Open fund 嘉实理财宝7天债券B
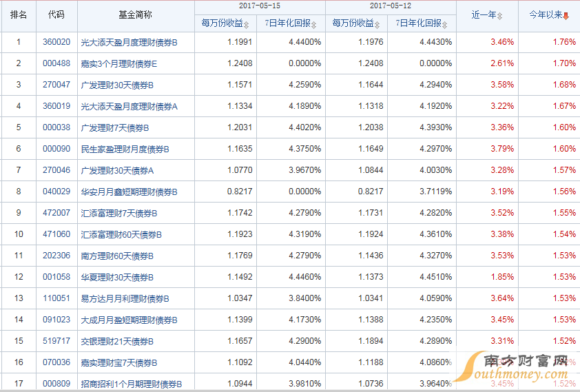 pos(118,363)
